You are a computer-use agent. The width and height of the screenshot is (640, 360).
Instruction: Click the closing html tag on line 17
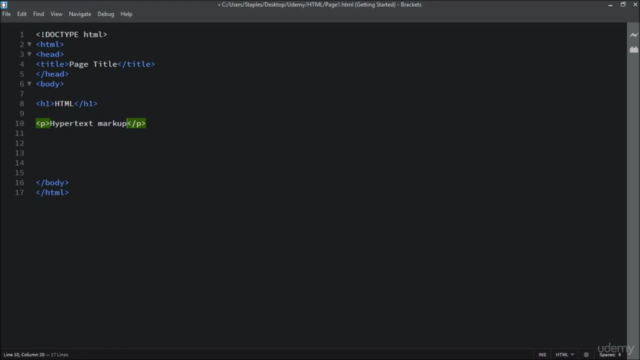(52, 192)
